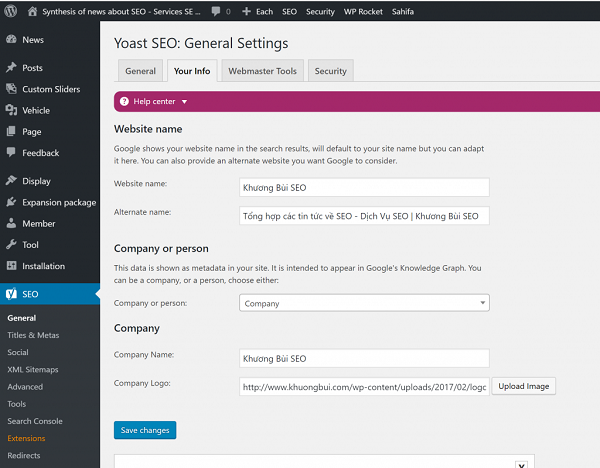Open Extensions submenu link
The image size is (600, 468).
(x=26, y=438)
